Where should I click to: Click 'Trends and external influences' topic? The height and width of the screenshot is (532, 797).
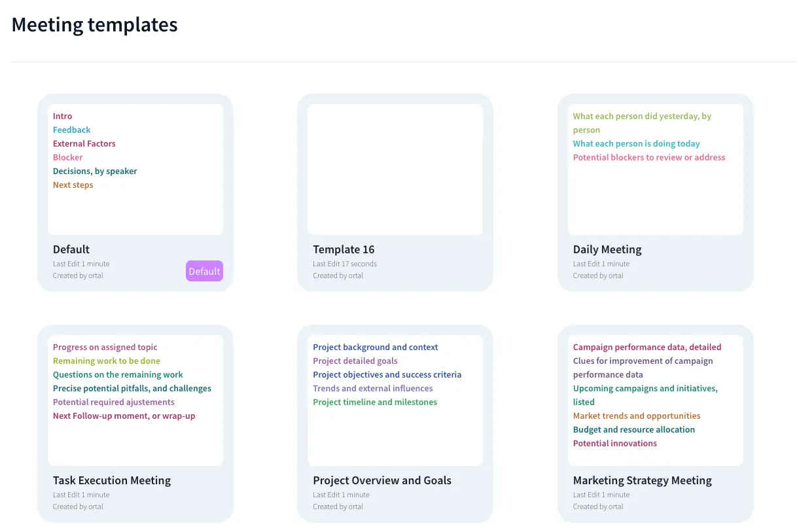(x=372, y=389)
